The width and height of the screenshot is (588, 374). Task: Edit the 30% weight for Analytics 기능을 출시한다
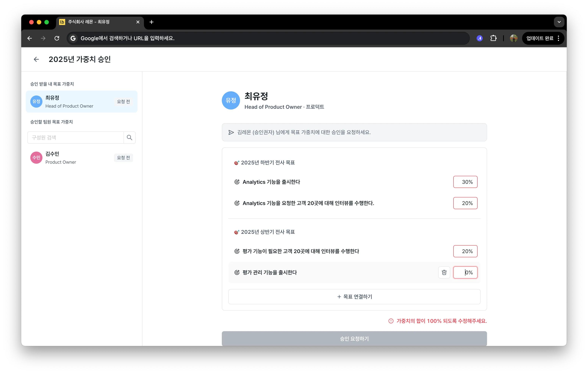(x=465, y=182)
